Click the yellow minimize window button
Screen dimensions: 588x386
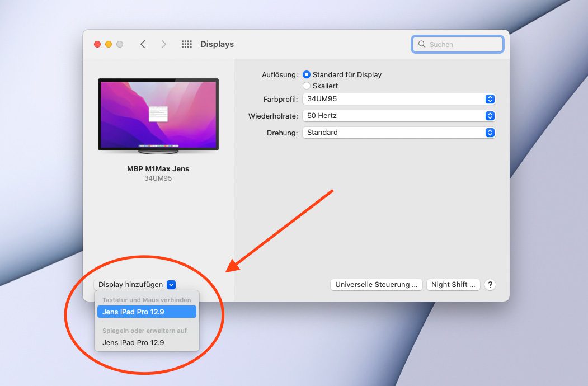point(109,44)
